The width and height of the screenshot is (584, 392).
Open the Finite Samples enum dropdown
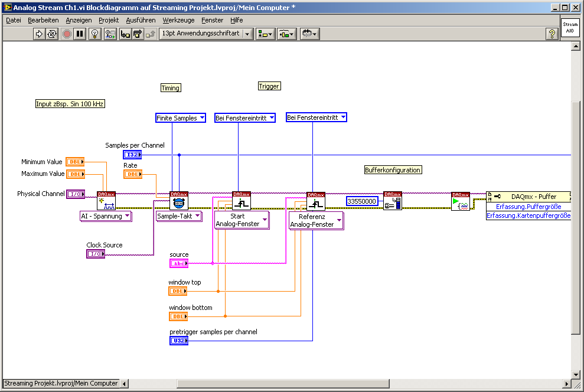181,118
